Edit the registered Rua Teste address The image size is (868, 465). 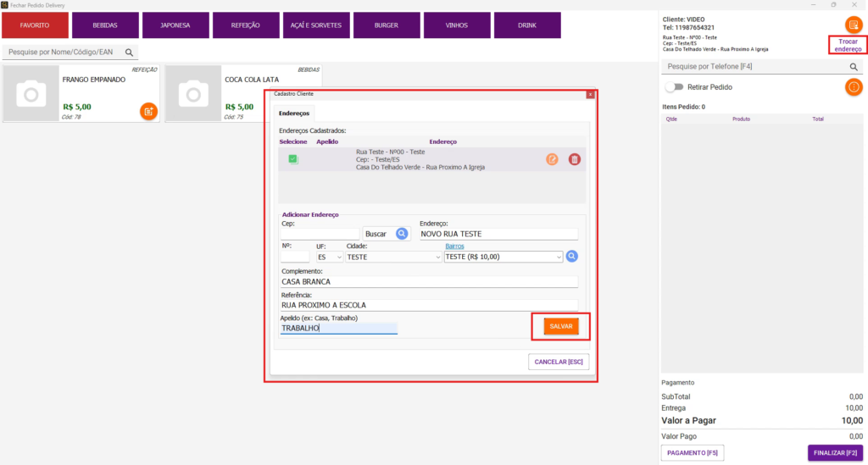[552, 159]
